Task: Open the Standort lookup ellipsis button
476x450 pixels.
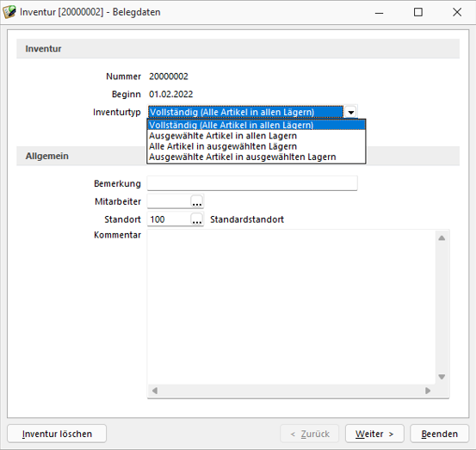Action: (x=197, y=219)
